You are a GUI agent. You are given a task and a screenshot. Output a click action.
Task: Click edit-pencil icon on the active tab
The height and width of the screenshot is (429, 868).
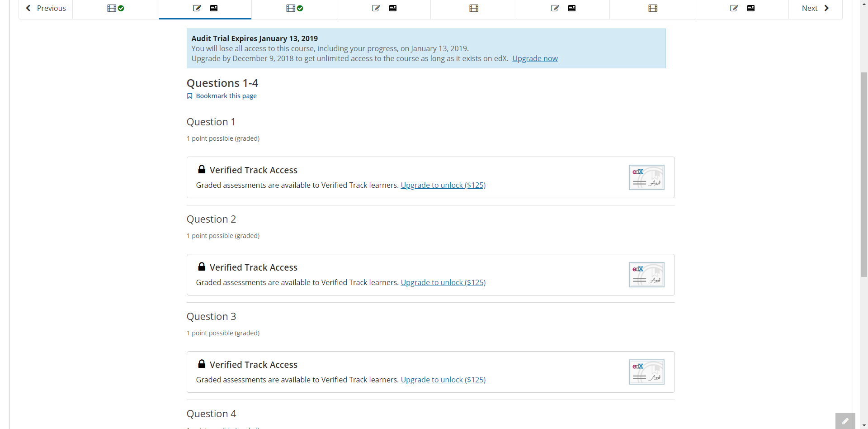click(x=197, y=8)
